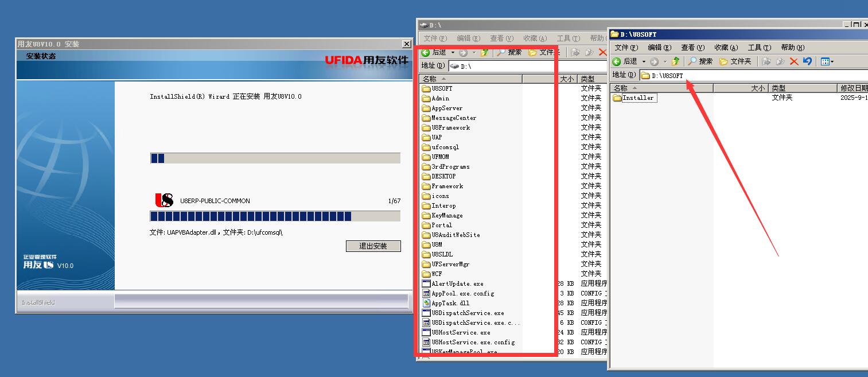Open the Forward history dropdown in D:\U8SOFT
This screenshot has height=377, width=868.
tap(665, 61)
